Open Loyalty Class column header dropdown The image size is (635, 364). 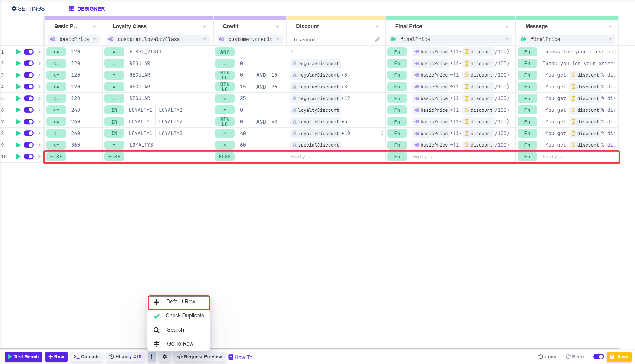point(205,27)
